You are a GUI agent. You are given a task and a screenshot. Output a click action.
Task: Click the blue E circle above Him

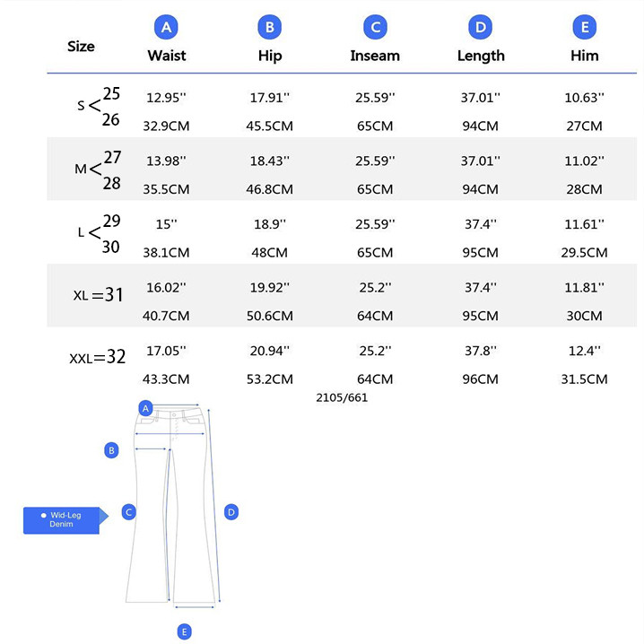(585, 28)
